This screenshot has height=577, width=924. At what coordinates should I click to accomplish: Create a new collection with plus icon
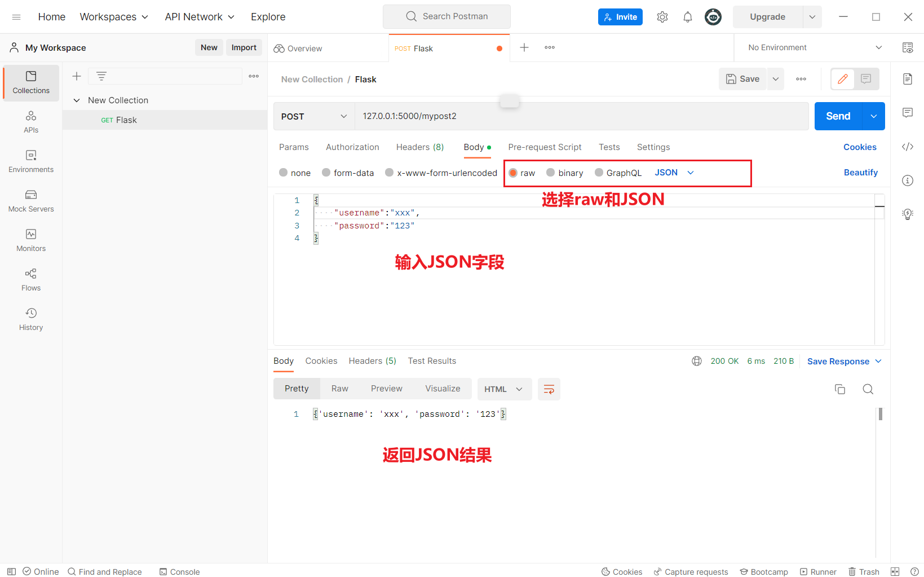pyautogui.click(x=77, y=76)
